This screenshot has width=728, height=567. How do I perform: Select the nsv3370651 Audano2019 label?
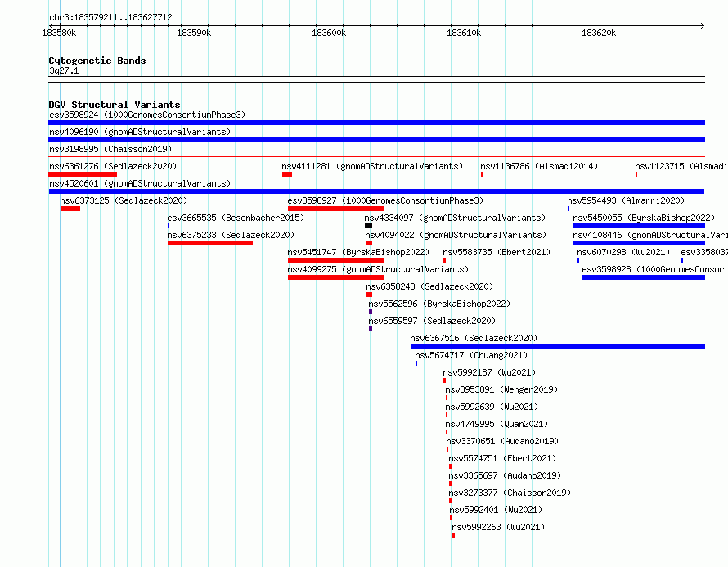[x=502, y=441]
